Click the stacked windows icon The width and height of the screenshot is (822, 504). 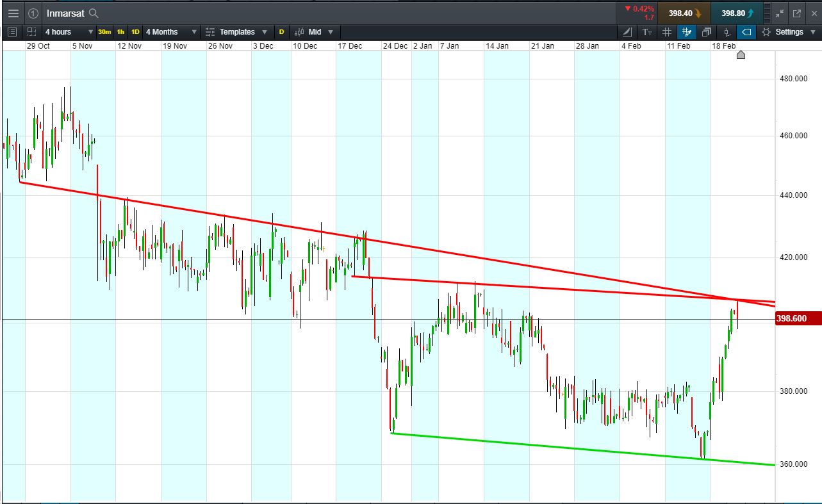[x=707, y=31]
